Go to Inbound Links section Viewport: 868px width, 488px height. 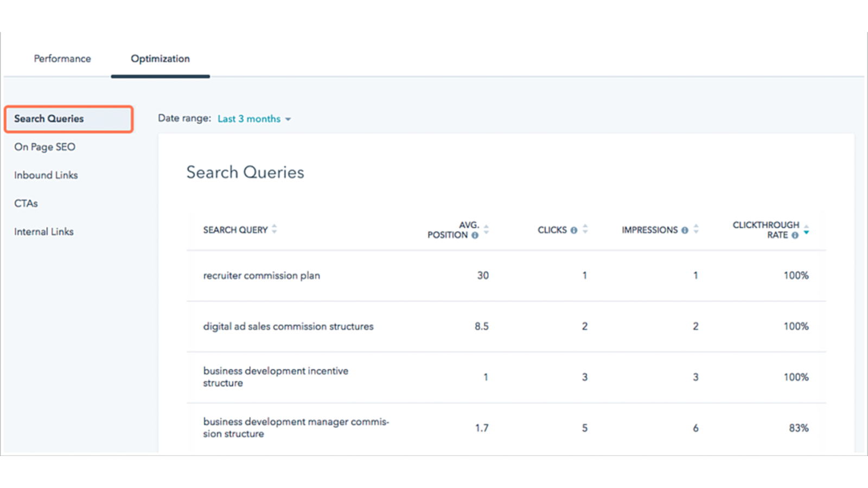pyautogui.click(x=46, y=175)
